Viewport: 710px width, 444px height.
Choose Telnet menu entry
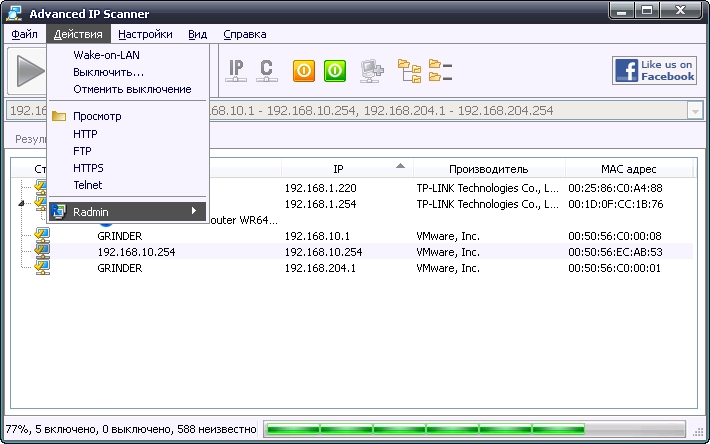[x=127, y=185]
